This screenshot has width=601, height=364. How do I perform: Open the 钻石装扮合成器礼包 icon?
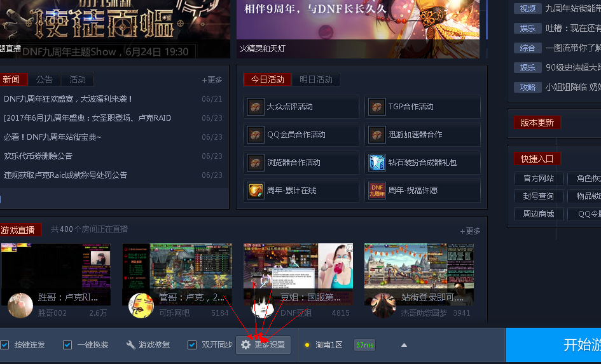tap(376, 163)
